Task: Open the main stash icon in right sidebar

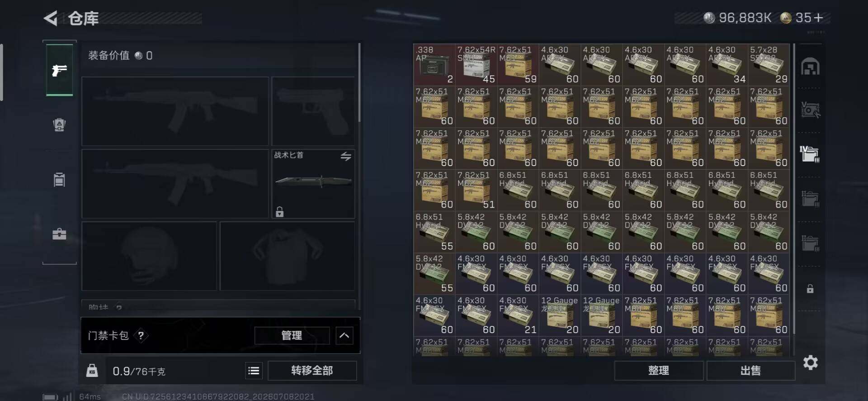Action: [810, 67]
